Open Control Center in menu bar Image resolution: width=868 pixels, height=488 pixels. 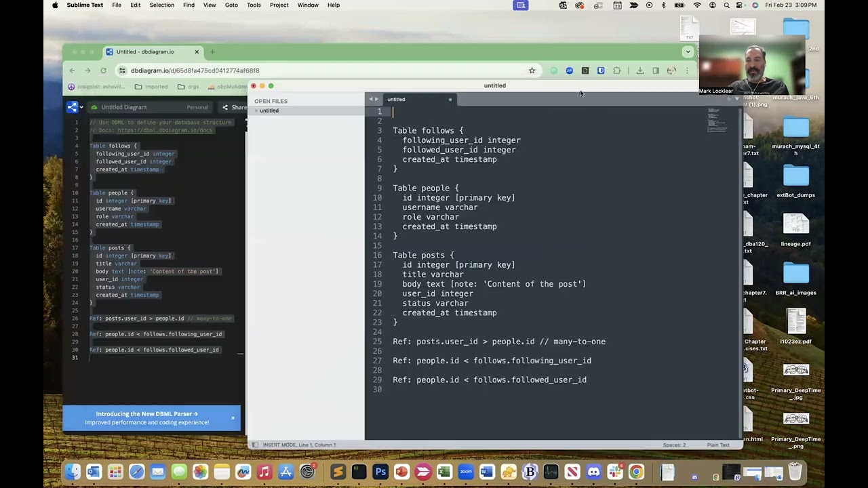click(741, 5)
